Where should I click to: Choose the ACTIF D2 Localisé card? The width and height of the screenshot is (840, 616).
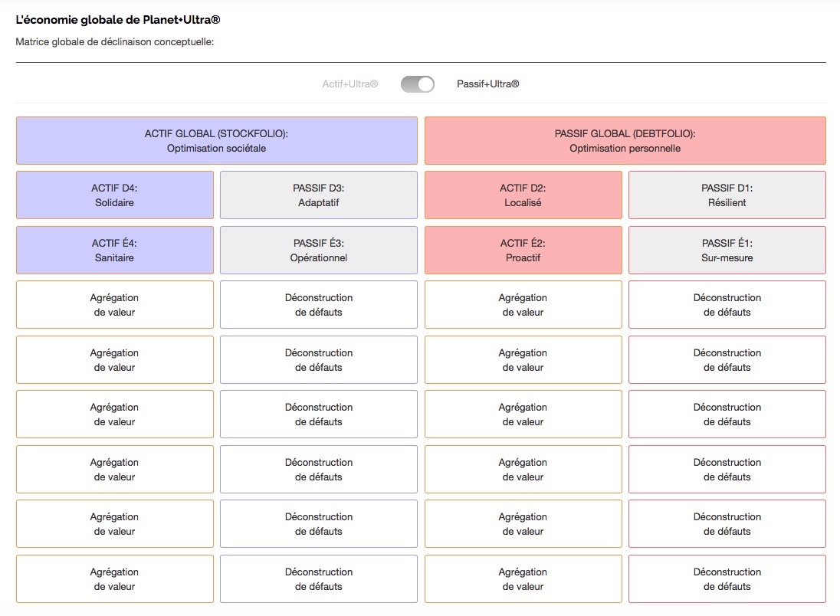point(523,195)
